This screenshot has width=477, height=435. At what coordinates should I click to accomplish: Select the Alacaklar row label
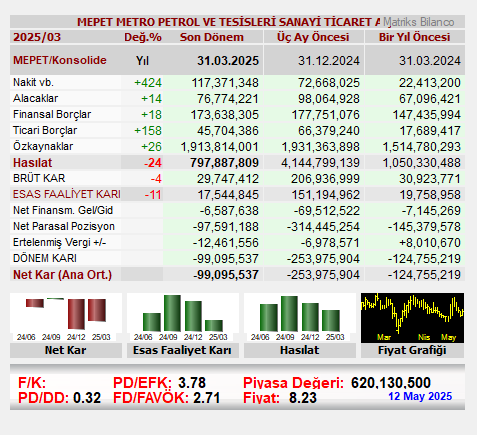pos(35,98)
